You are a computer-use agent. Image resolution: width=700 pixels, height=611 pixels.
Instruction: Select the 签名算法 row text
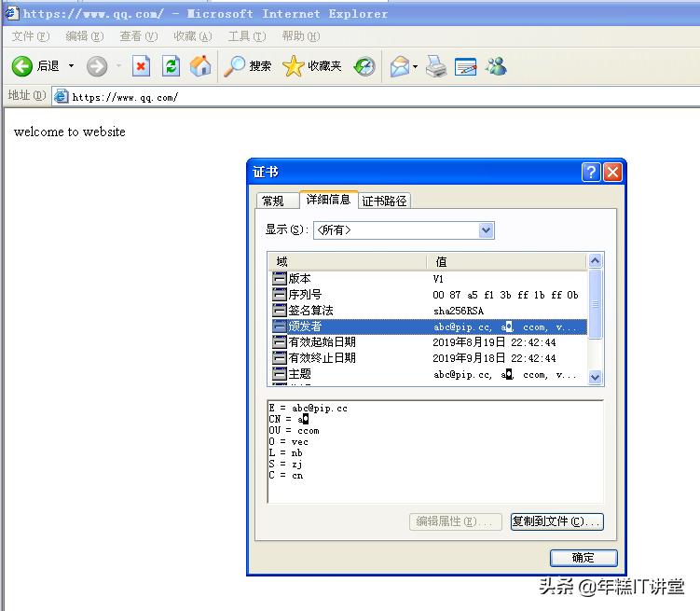point(310,311)
